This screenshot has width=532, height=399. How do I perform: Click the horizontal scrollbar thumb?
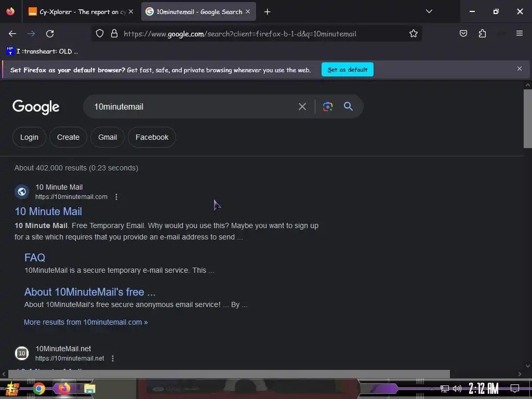click(229, 374)
